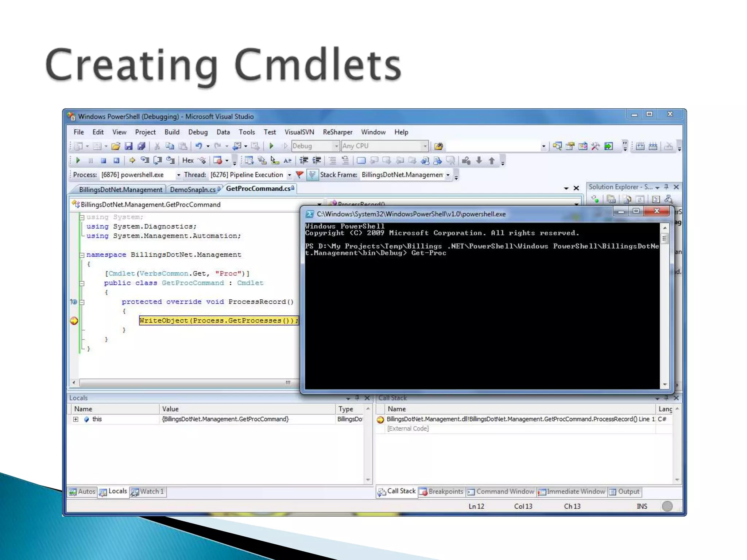
Task: Click the Toggle Bookmark icon
Action: (x=361, y=160)
